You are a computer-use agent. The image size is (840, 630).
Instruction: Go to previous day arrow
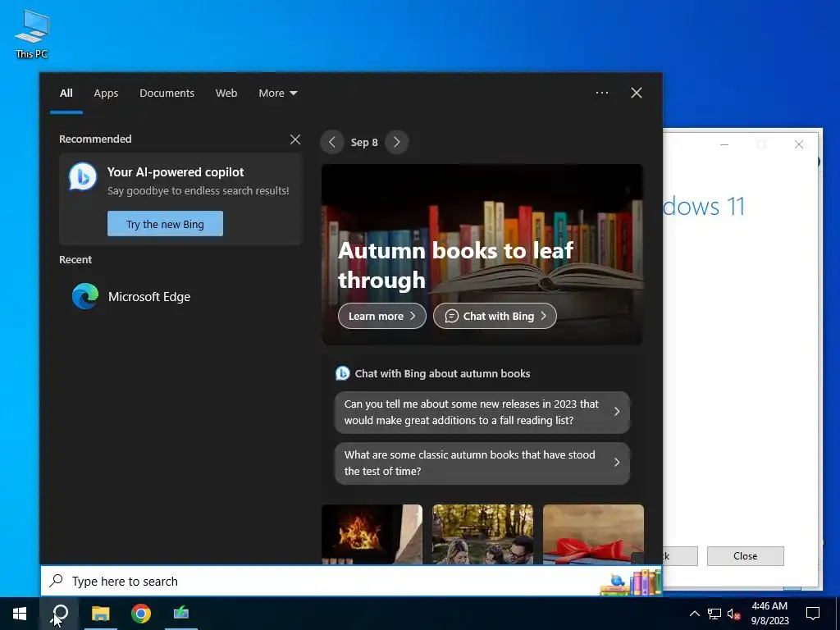click(332, 142)
